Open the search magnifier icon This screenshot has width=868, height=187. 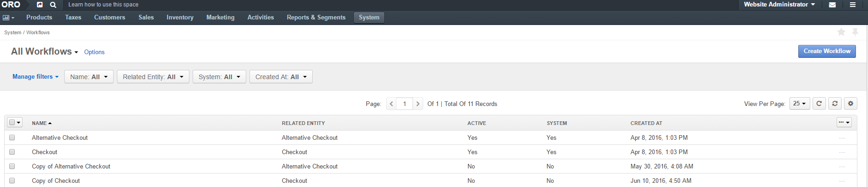53,5
